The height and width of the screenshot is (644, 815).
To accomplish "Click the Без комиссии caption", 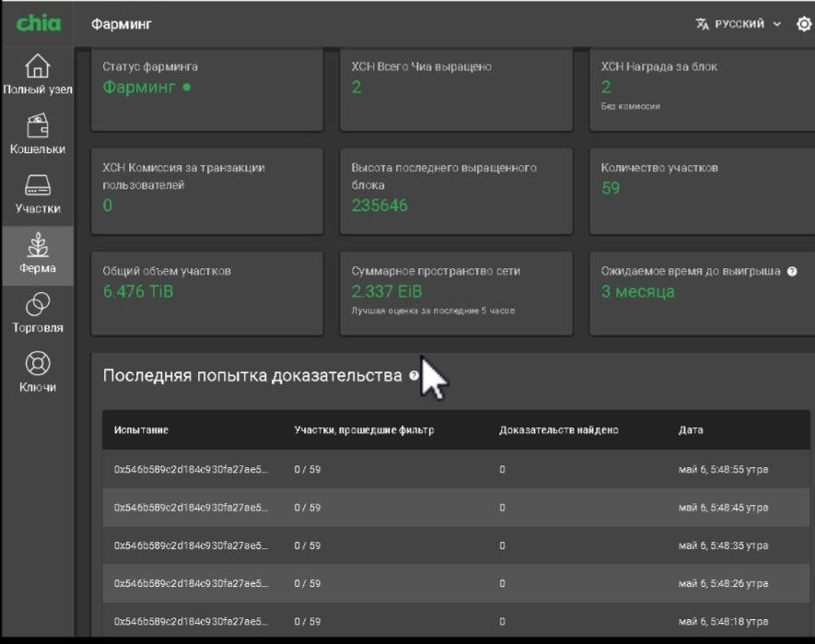I will (x=631, y=106).
